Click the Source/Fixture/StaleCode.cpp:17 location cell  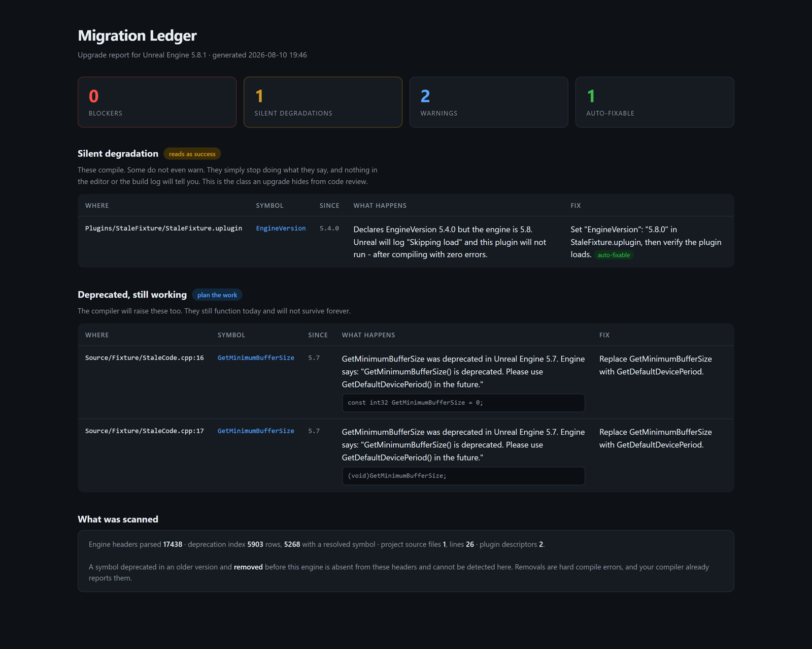click(x=145, y=431)
